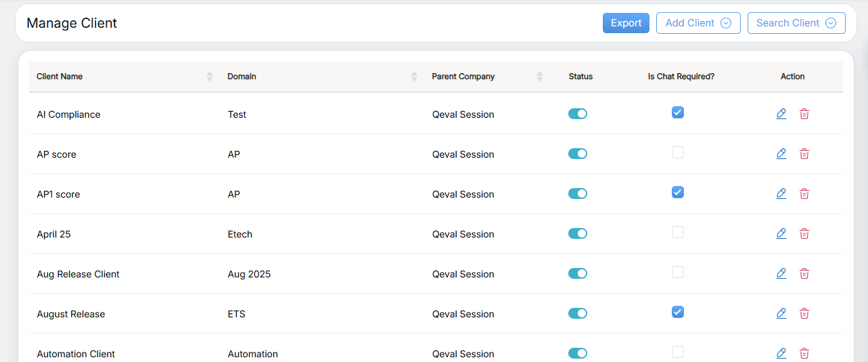Turn off status for August Release

point(577,313)
